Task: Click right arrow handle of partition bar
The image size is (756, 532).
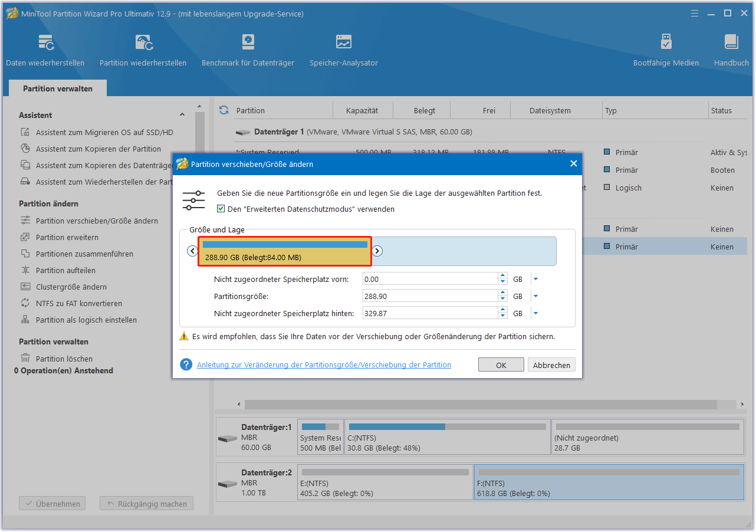Action: (377, 251)
